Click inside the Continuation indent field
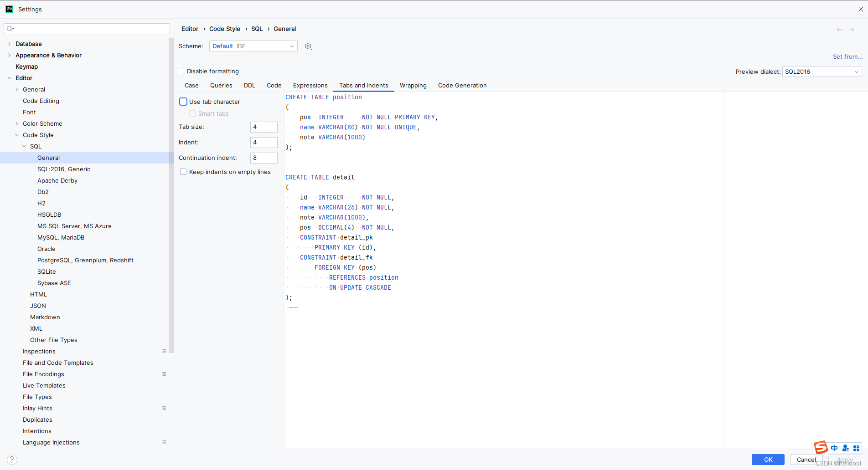The width and height of the screenshot is (868, 470). coord(263,158)
